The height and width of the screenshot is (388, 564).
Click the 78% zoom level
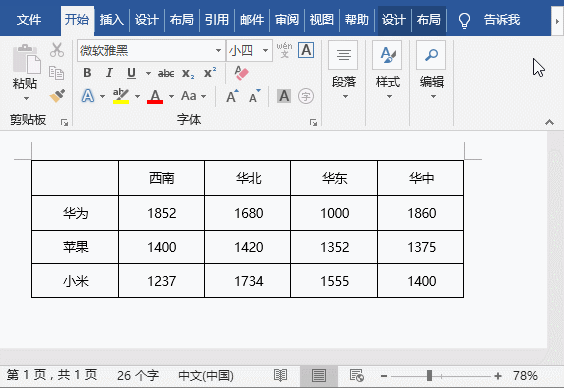pyautogui.click(x=526, y=376)
